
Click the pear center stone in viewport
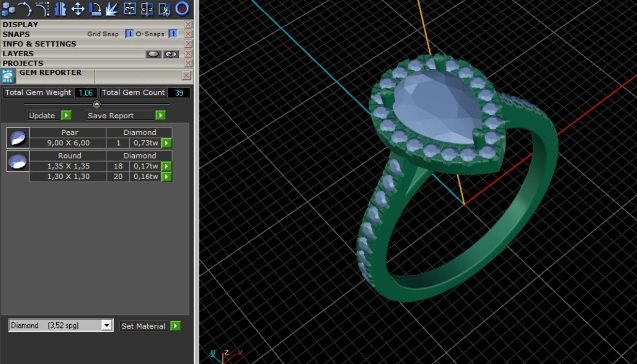pos(437,107)
